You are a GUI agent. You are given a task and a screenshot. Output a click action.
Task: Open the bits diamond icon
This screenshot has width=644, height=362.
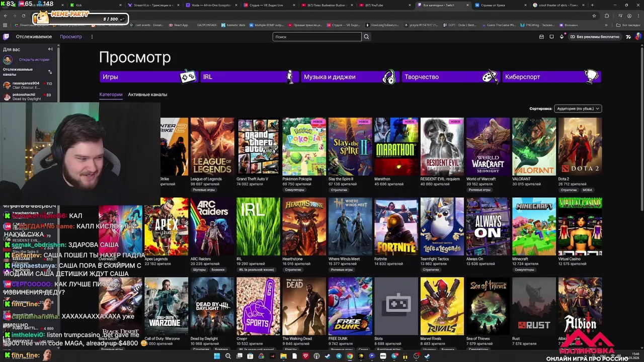tap(561, 37)
